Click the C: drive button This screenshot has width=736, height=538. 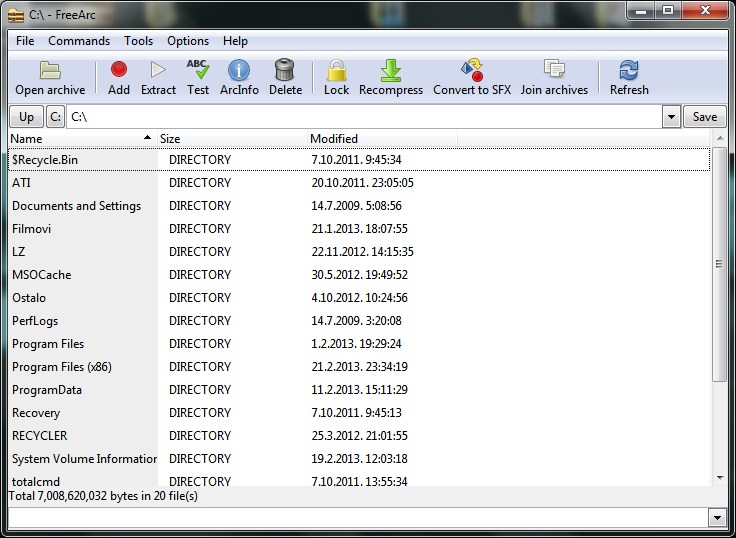(55, 116)
